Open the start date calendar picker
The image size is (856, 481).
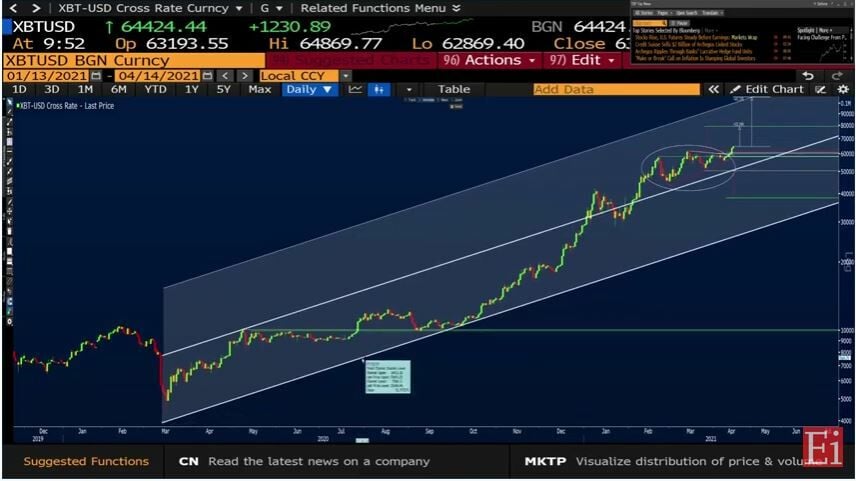96,76
